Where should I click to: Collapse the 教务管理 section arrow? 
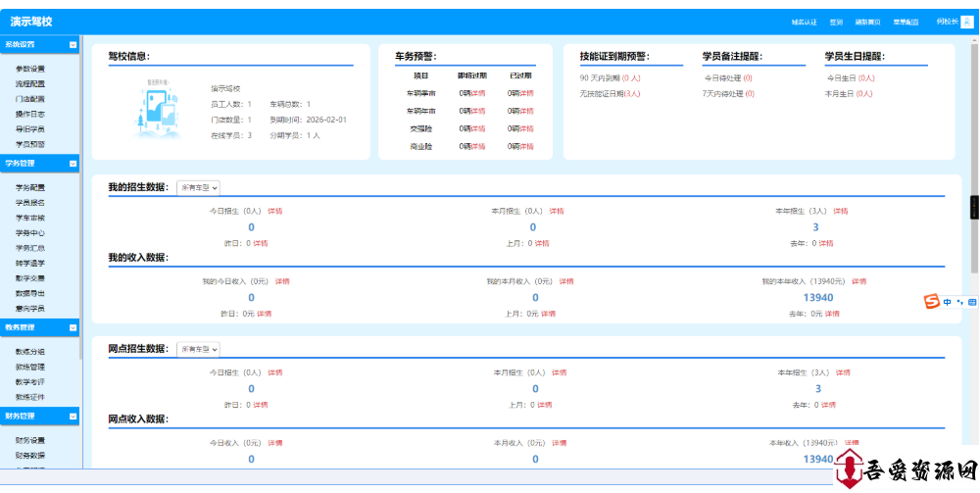pyautogui.click(x=73, y=327)
